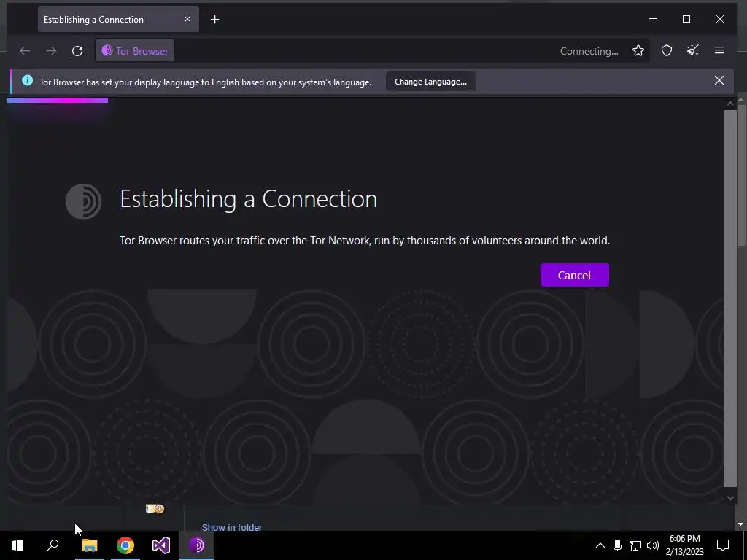This screenshot has width=747, height=560.
Task: Click the forward navigation arrow
Action: 51,51
